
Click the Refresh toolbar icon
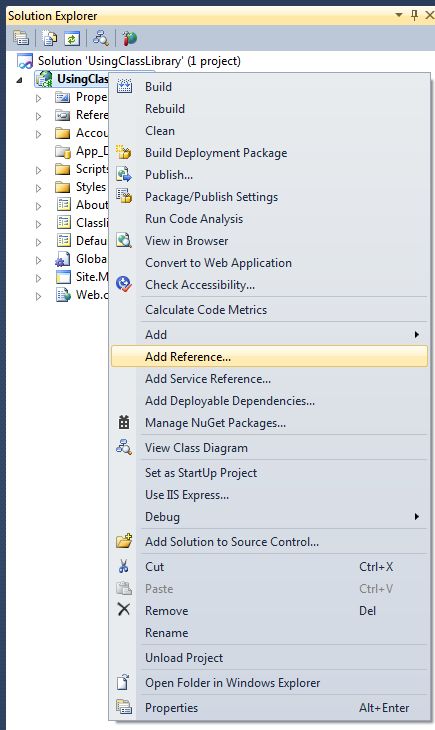[x=72, y=38]
